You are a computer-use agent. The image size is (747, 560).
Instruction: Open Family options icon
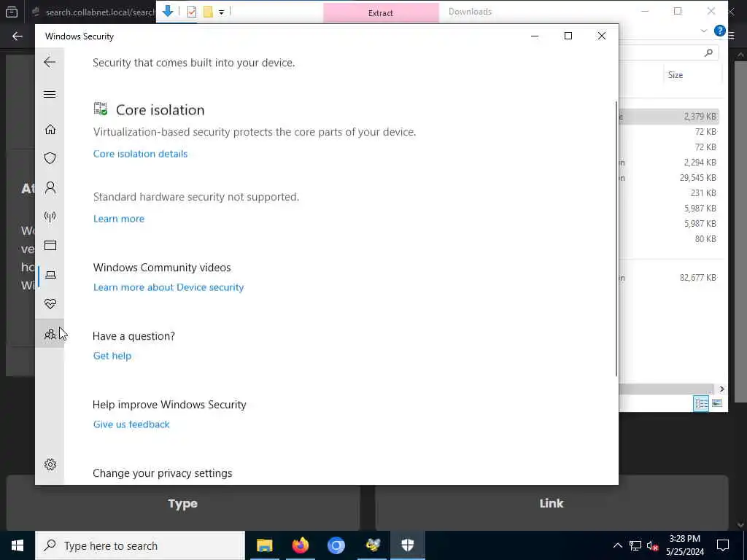pos(50,333)
